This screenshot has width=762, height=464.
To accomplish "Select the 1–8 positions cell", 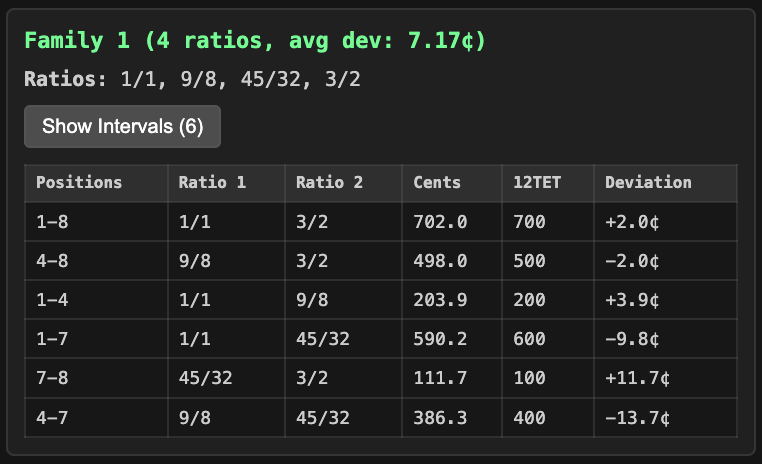I will [x=52, y=222].
